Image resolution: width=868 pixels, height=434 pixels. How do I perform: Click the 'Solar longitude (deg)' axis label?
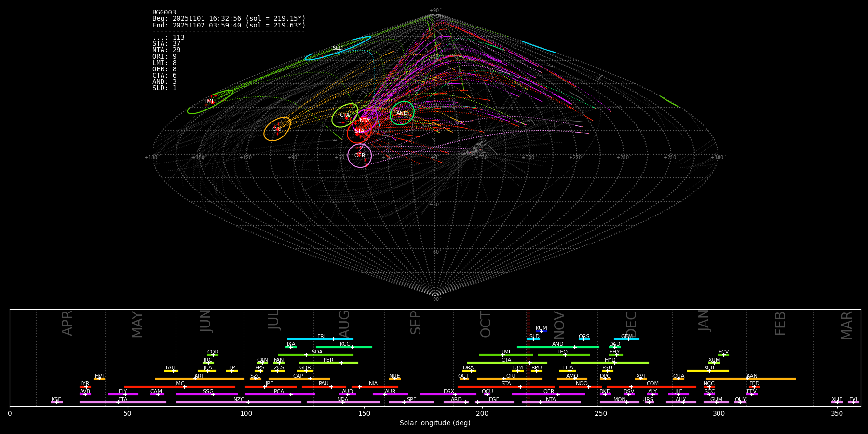435,423
